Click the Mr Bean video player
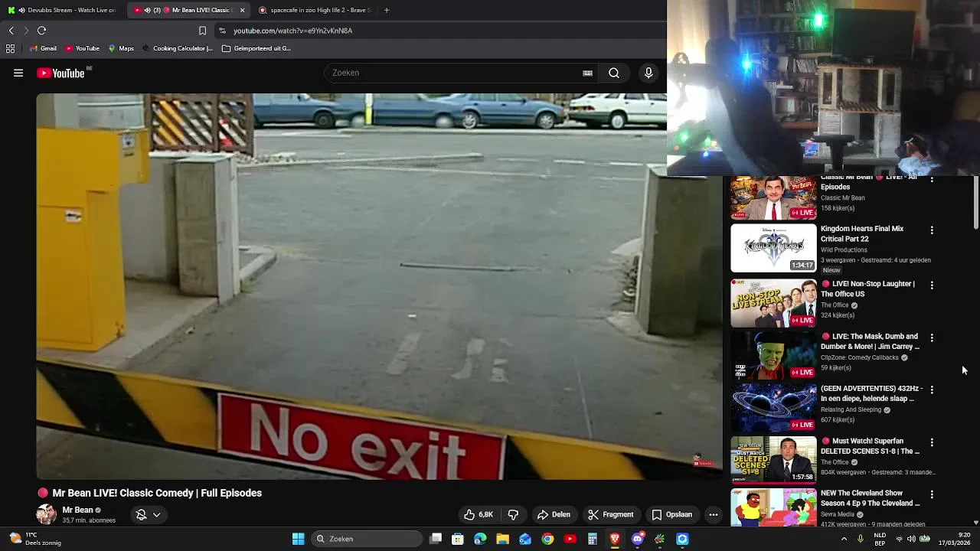Viewport: 980px width, 551px height. [379, 286]
